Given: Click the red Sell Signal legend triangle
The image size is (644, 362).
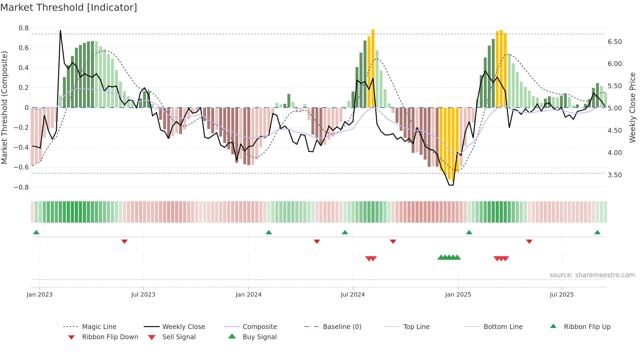Looking at the screenshot, I should pos(152,337).
